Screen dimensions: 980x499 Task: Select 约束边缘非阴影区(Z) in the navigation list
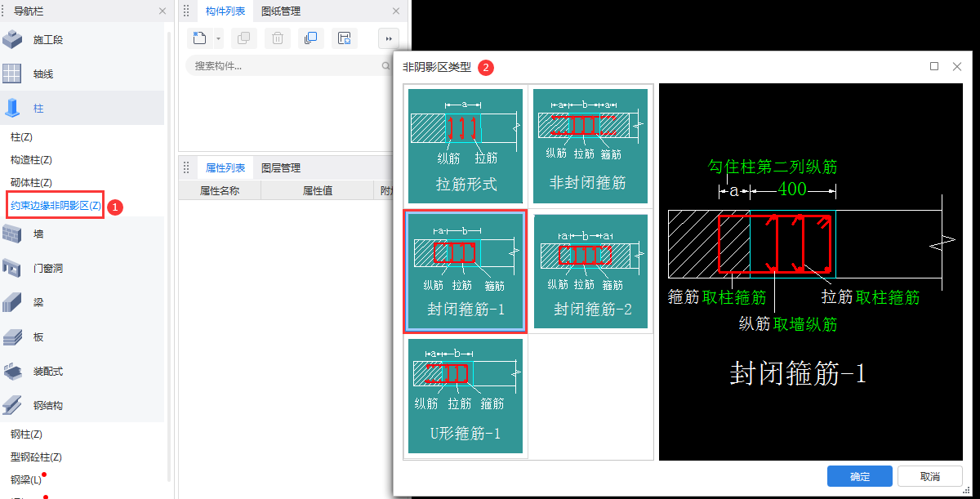point(56,206)
